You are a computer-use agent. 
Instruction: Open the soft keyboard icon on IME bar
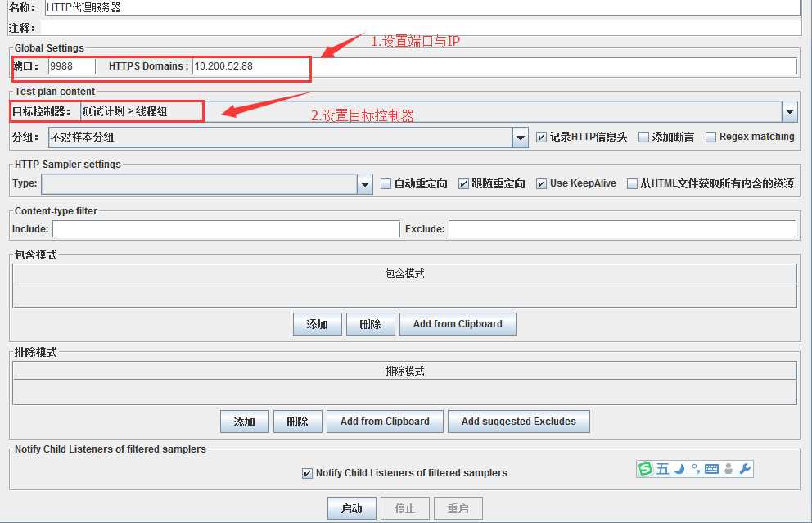point(711,469)
